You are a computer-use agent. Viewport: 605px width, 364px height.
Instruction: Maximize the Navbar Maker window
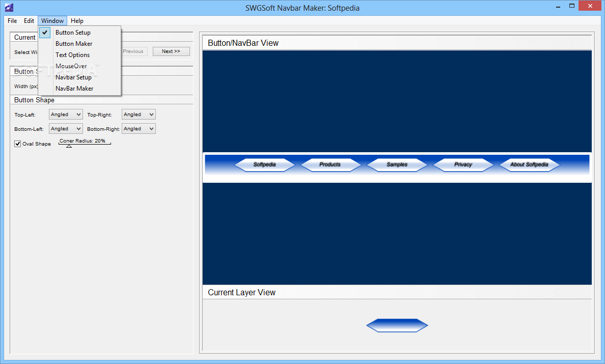(x=572, y=6)
